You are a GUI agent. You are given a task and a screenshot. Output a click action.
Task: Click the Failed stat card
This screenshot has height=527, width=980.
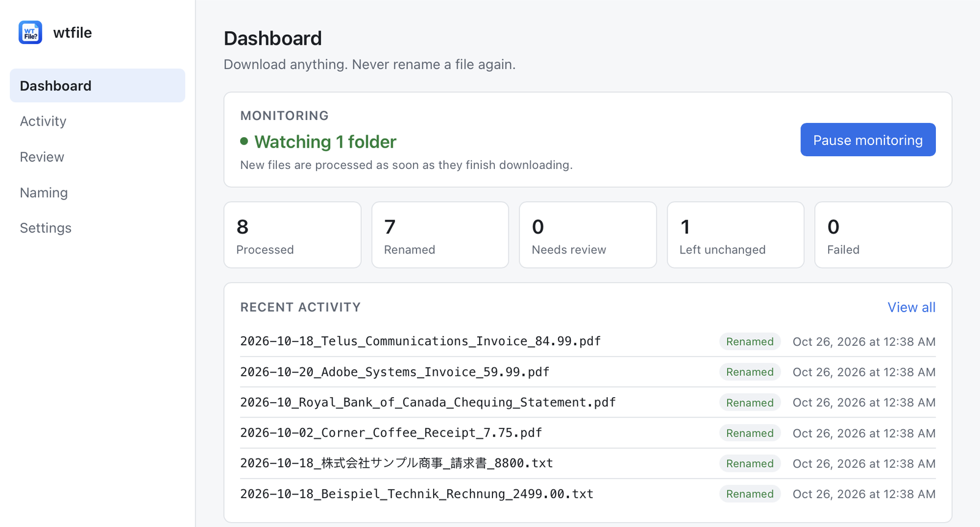tap(883, 235)
